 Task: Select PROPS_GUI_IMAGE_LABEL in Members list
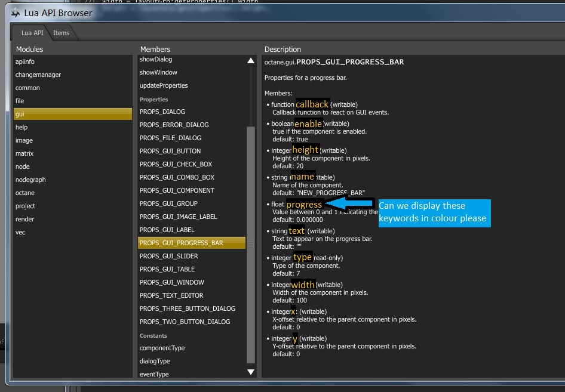pyautogui.click(x=192, y=217)
